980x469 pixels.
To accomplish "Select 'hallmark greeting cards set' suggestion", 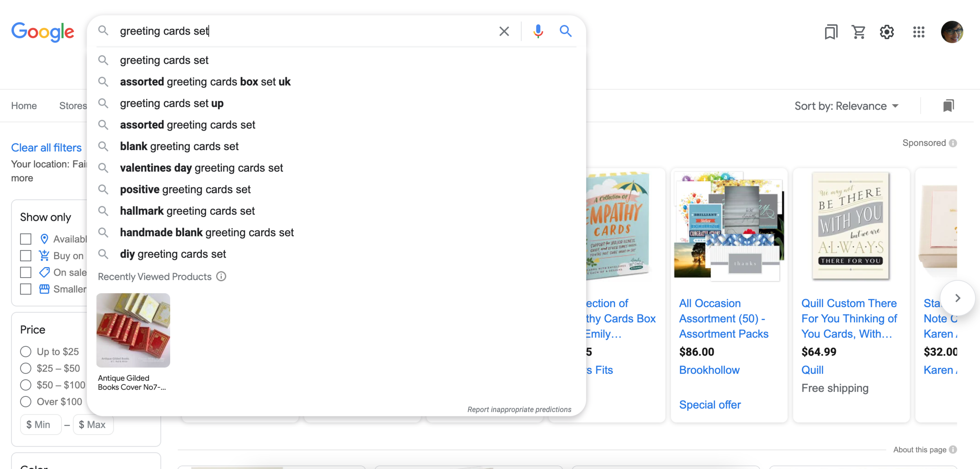I will coord(187,211).
